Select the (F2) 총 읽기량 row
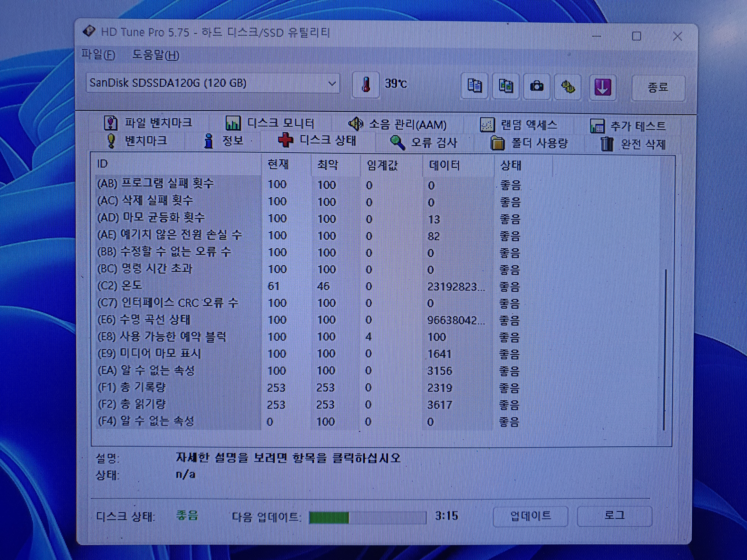Viewport: 747px width, 560px height. [x=309, y=404]
